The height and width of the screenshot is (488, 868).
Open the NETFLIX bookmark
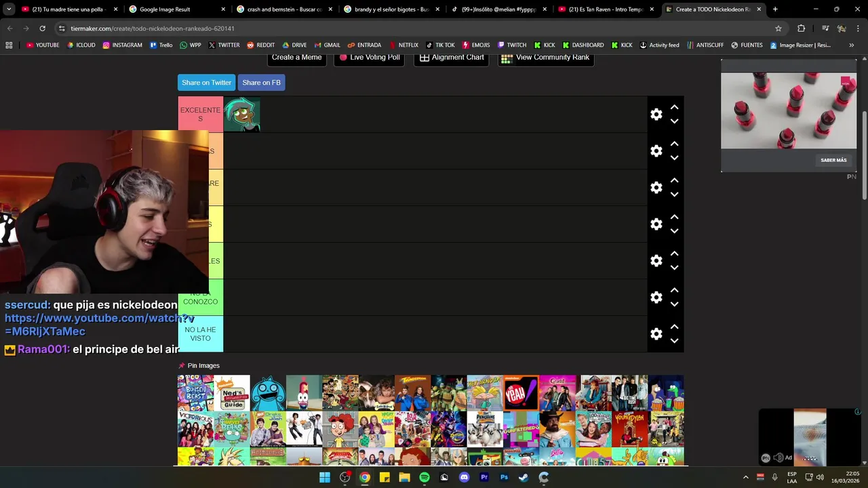pos(403,45)
